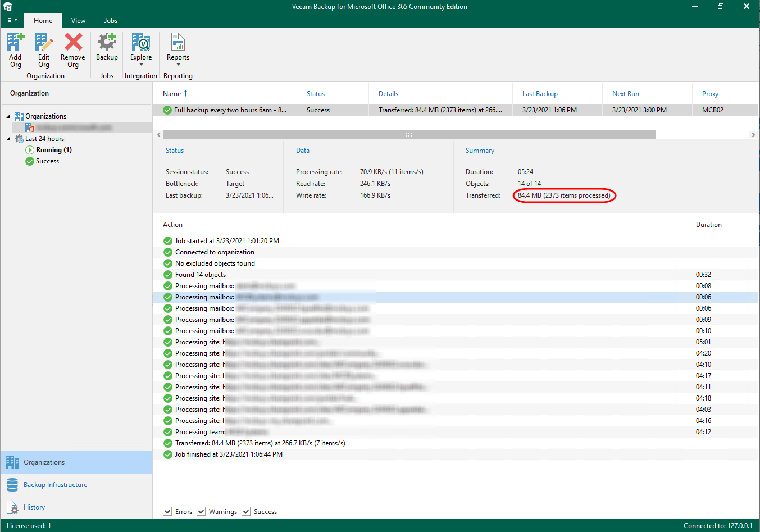760x532 pixels.
Task: Click check icon next to No excluded objects found
Action: pyautogui.click(x=168, y=263)
